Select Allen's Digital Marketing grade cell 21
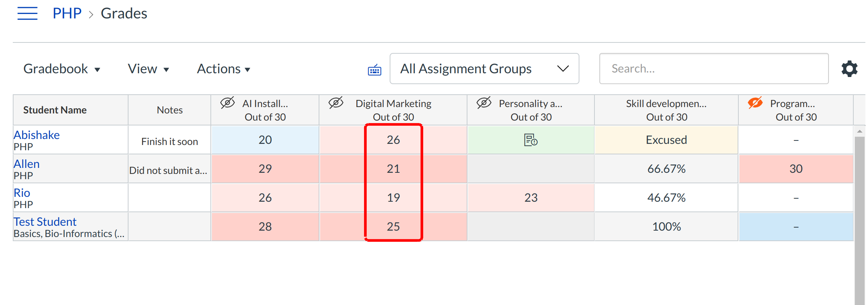Viewport: 868px width, 305px height. pos(393,169)
